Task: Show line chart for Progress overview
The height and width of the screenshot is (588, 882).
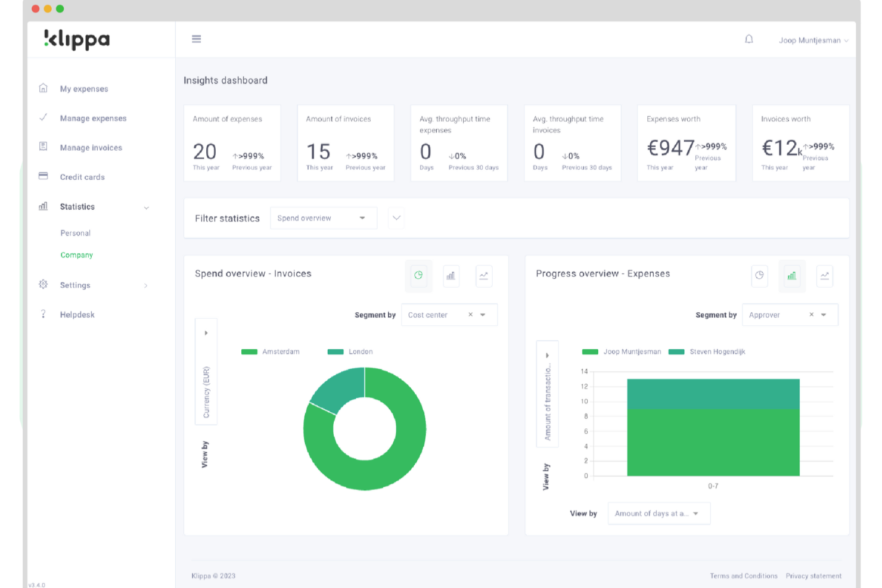Action: [x=825, y=276]
